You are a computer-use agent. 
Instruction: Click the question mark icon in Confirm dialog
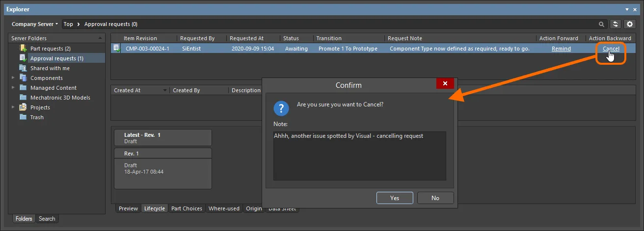click(x=281, y=108)
